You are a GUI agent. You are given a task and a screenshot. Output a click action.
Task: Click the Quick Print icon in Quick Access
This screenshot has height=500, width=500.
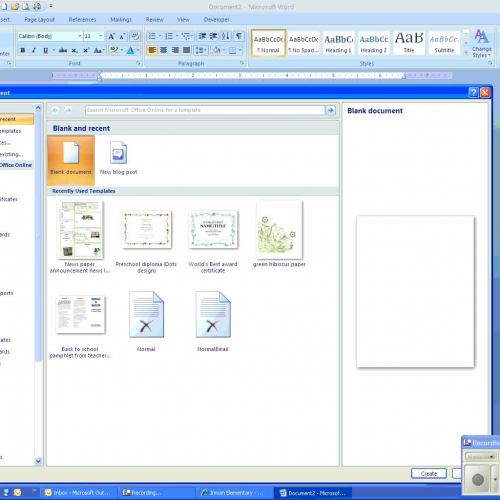click(x=37, y=6)
